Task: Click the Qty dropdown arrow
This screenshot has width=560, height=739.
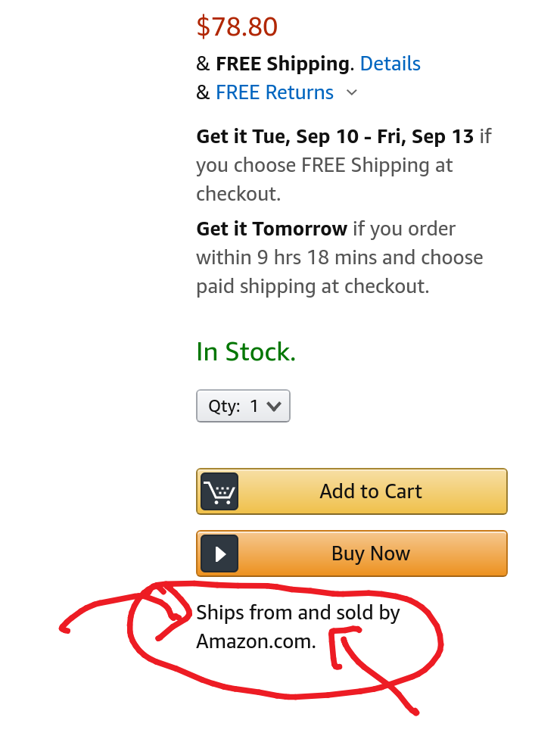Action: coord(274,407)
